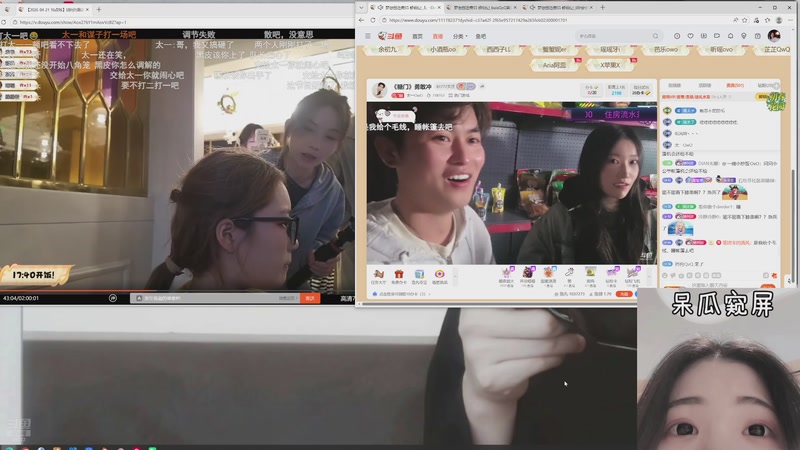Open new tab in left browser window

pos(98,9)
